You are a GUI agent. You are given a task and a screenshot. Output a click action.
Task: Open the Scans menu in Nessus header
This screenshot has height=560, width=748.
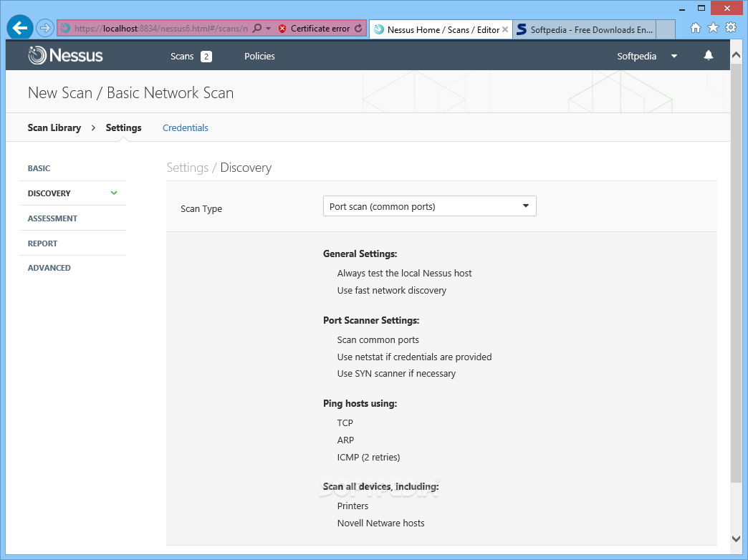pos(182,57)
